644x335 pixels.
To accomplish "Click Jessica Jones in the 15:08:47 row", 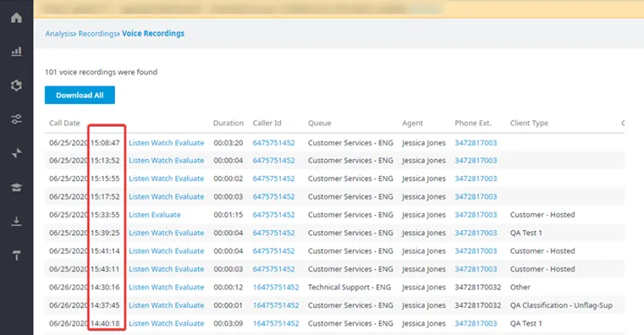I will (424, 143).
